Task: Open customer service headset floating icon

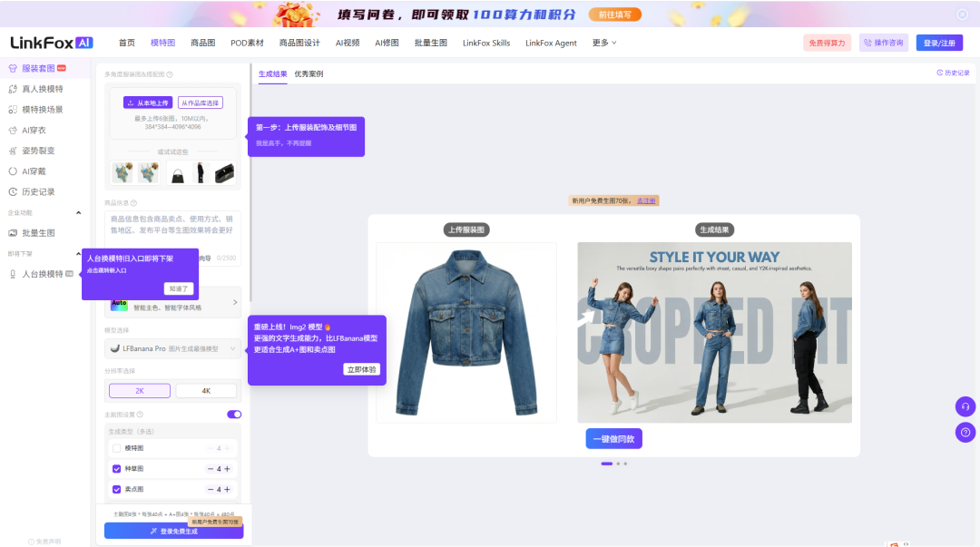Action: 965,406
